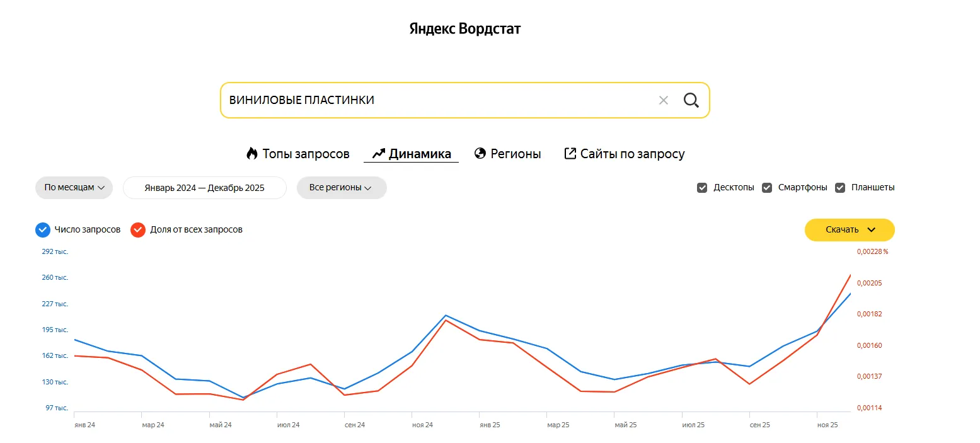Image resolution: width=980 pixels, height=443 pixels.
Task: Uncheck the Планшеты checkbox
Action: (840, 187)
